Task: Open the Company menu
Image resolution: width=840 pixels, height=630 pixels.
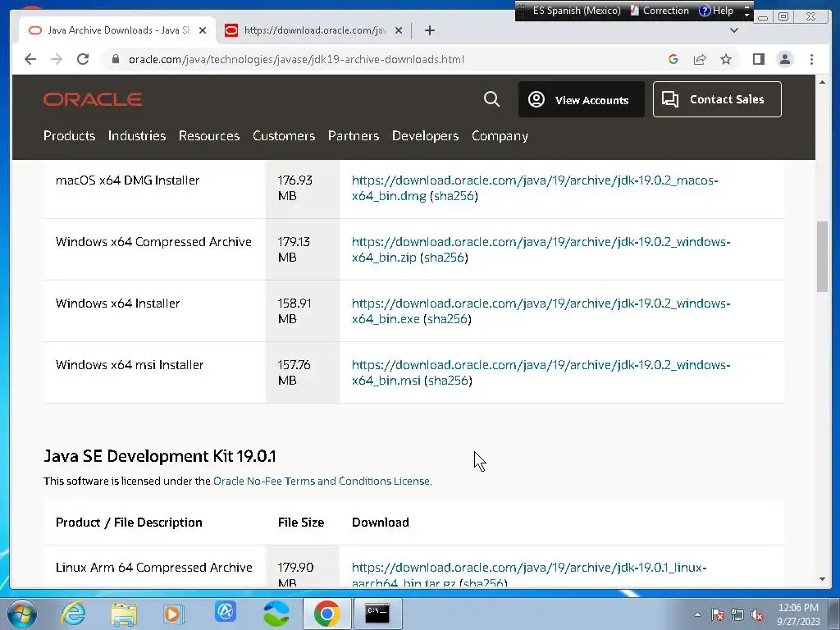Action: [500, 136]
